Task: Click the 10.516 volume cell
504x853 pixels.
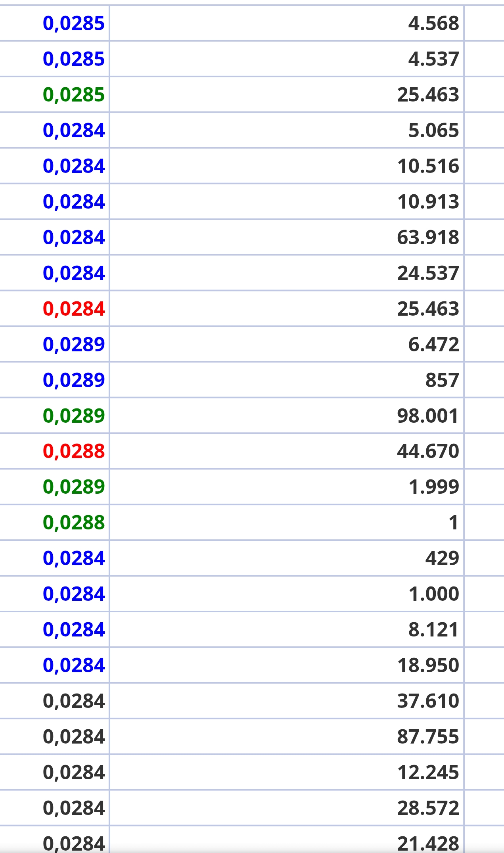Action: pos(287,166)
